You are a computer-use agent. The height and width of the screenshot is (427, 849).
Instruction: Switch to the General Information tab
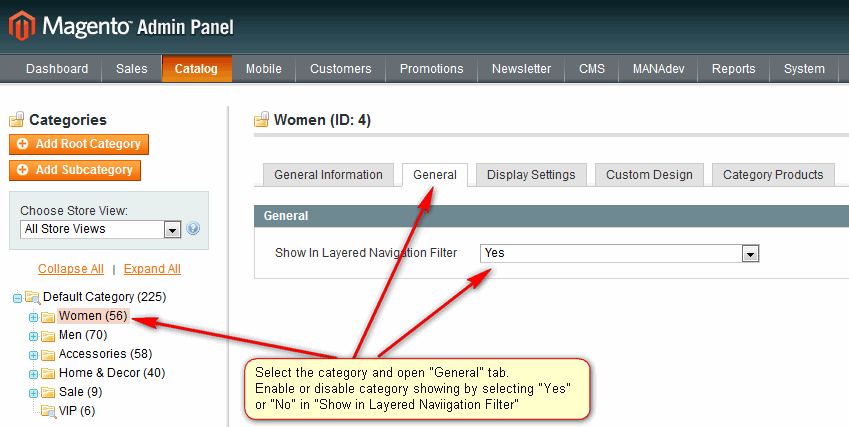(328, 175)
